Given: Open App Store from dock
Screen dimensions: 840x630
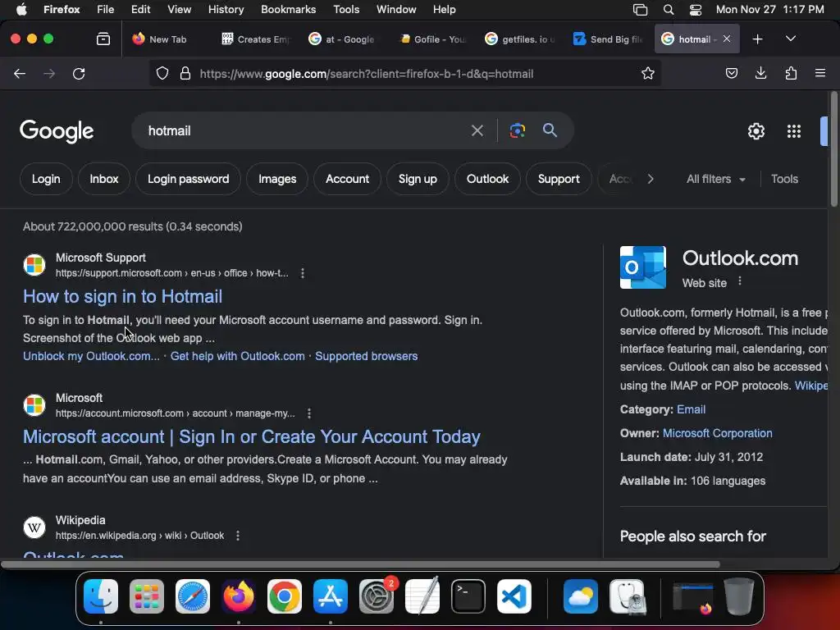Looking at the screenshot, I should (x=331, y=596).
